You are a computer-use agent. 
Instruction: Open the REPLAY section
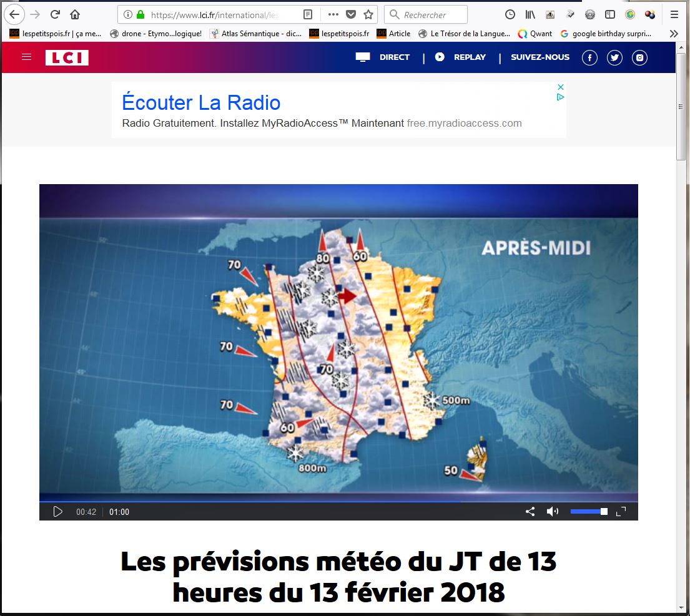460,57
